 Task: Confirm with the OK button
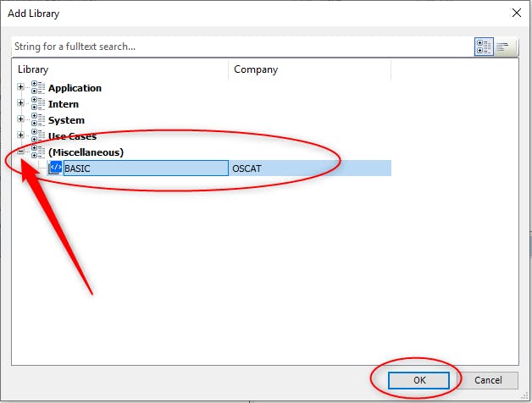pyautogui.click(x=419, y=380)
